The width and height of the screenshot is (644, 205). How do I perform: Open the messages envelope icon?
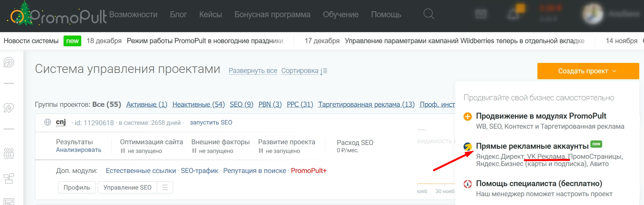[x=481, y=14]
